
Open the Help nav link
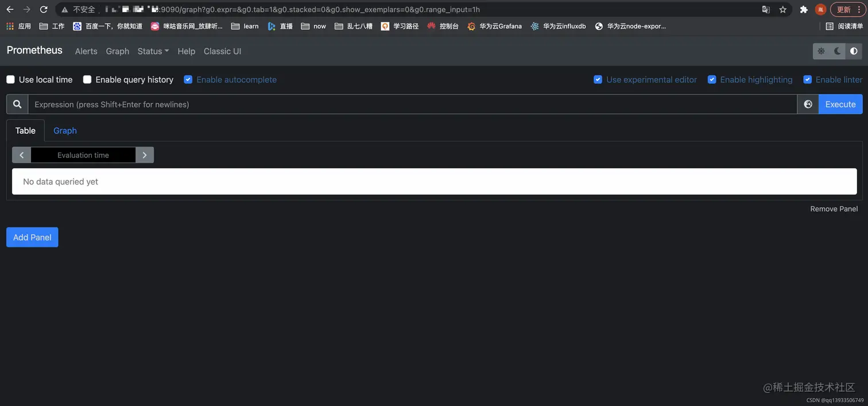[186, 51]
